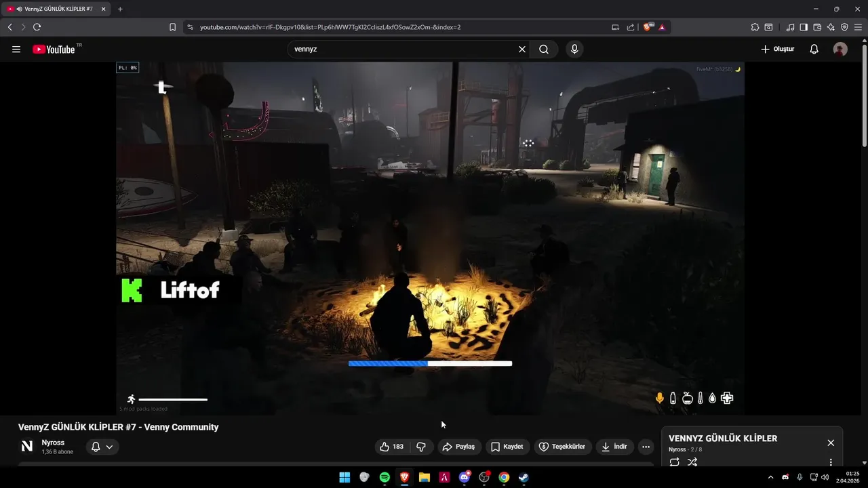Viewport: 868px width, 488px height.
Task: Open OBS Studio from taskbar
Action: [x=484, y=477]
